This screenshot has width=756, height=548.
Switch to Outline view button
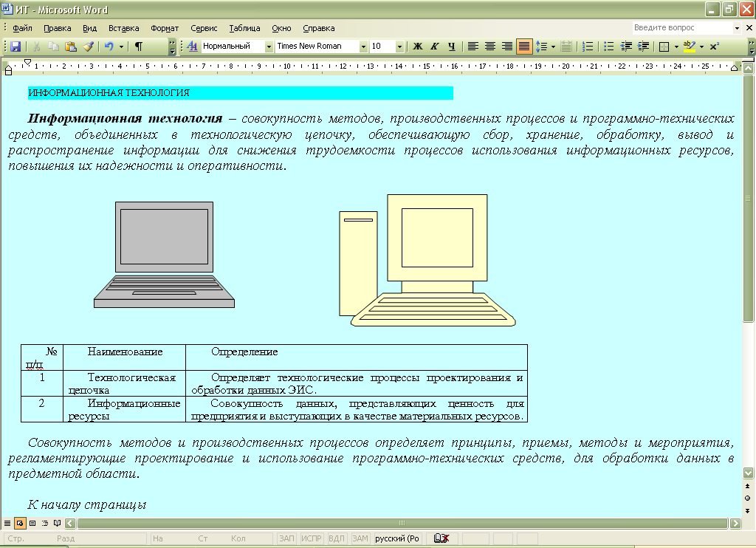click(x=45, y=523)
